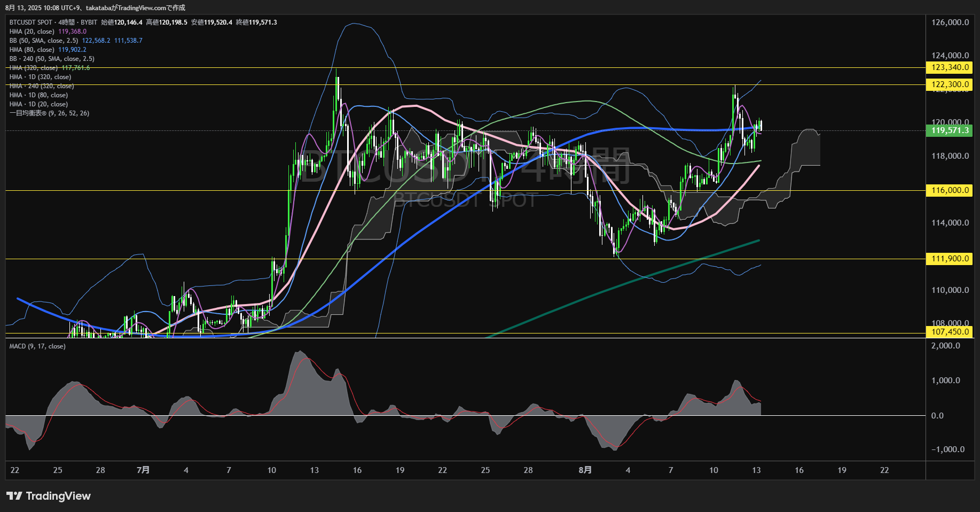Image resolution: width=980 pixels, height=512 pixels.
Task: Click the 122,300.0 yellow price label
Action: (950, 84)
